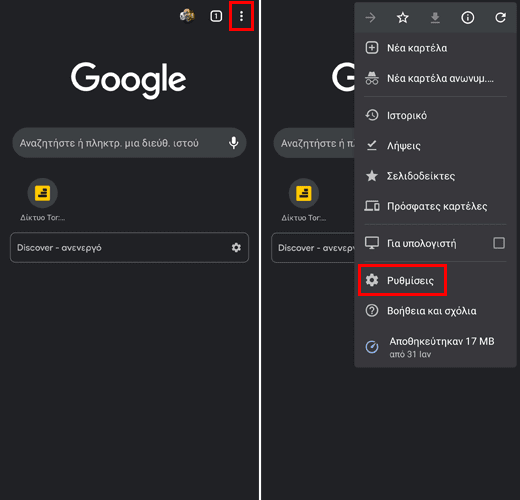Open the Δίκτυο Tor shortcut tile
520x500 pixels.
tap(43, 200)
